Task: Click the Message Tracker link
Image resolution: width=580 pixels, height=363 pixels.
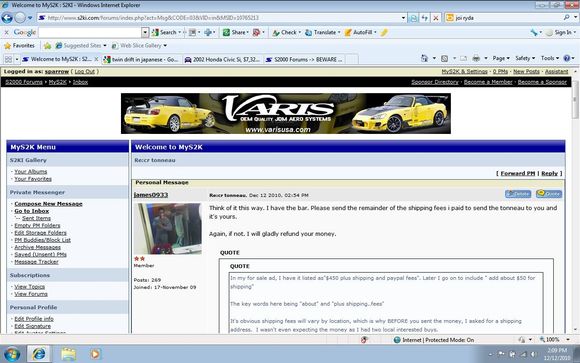Action: (x=36, y=262)
